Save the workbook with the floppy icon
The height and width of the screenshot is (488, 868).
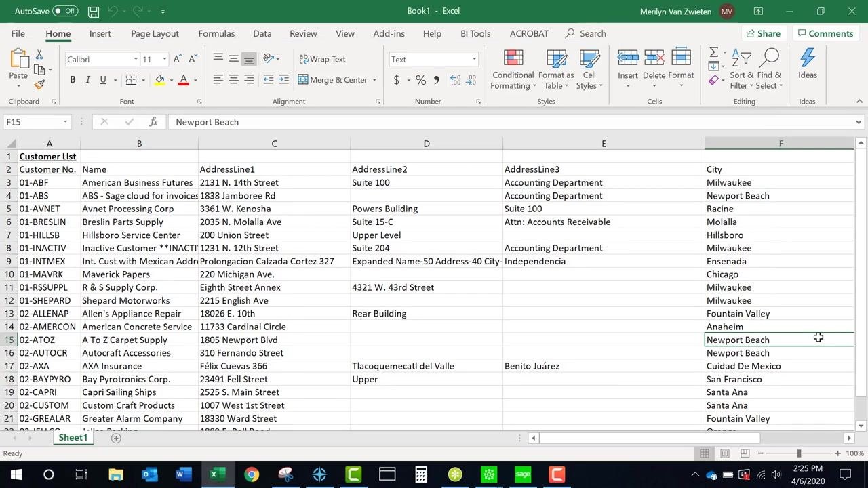(x=94, y=12)
